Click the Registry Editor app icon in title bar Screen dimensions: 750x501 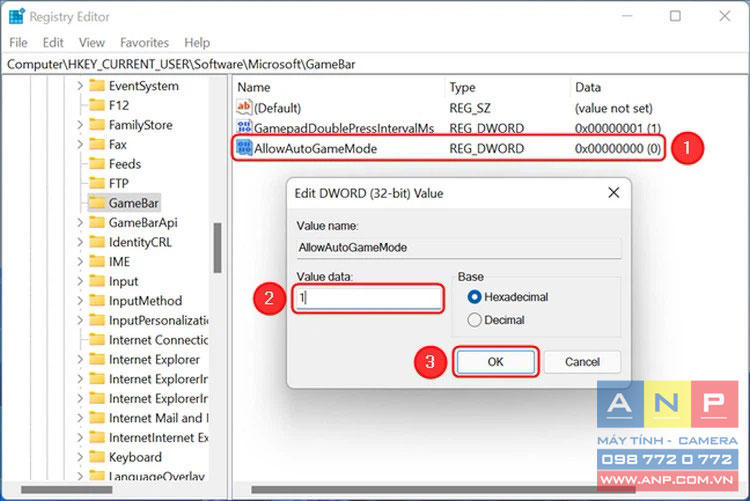click(x=17, y=16)
